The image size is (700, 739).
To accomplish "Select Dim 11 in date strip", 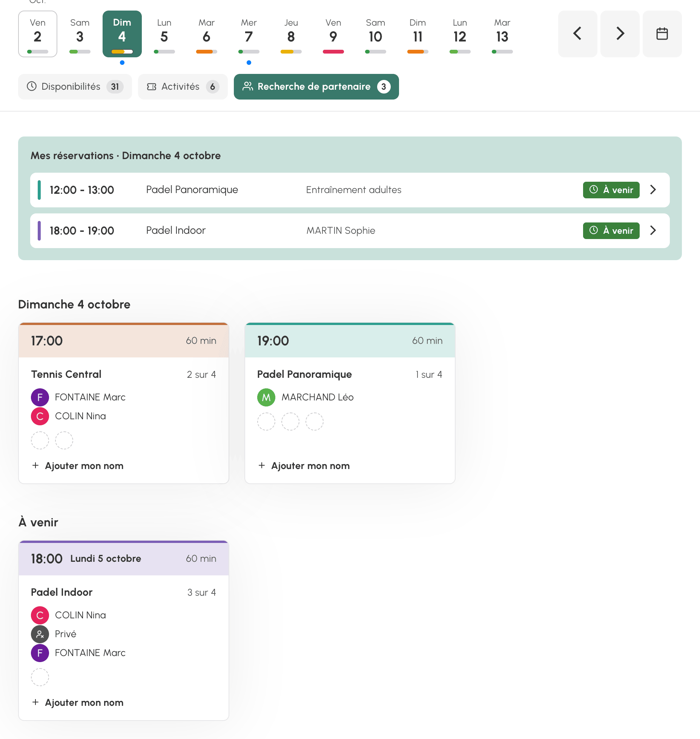I will click(x=418, y=34).
